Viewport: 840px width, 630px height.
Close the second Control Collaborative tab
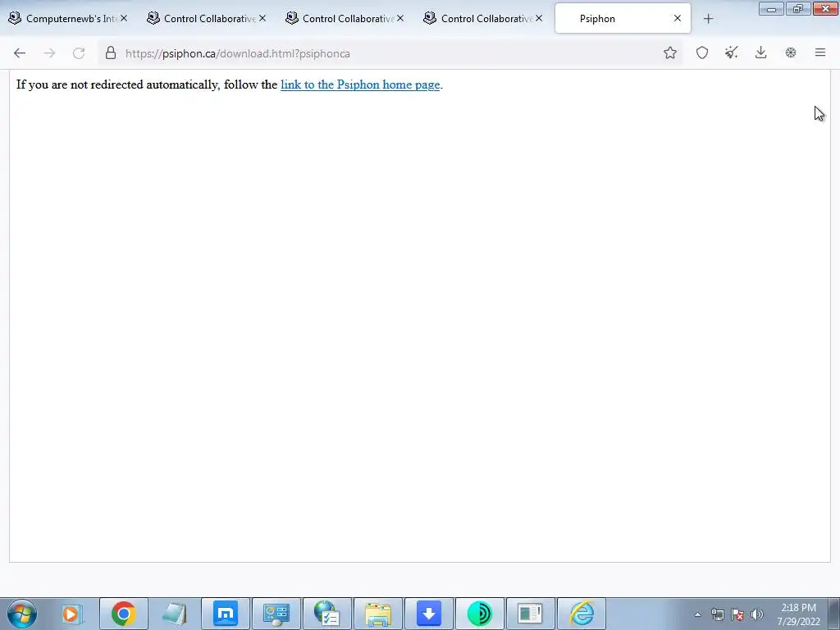point(400,18)
